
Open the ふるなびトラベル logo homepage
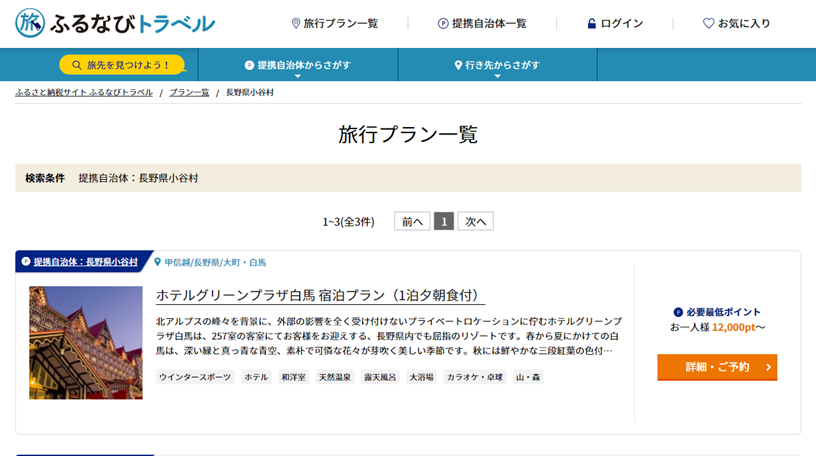(x=115, y=23)
